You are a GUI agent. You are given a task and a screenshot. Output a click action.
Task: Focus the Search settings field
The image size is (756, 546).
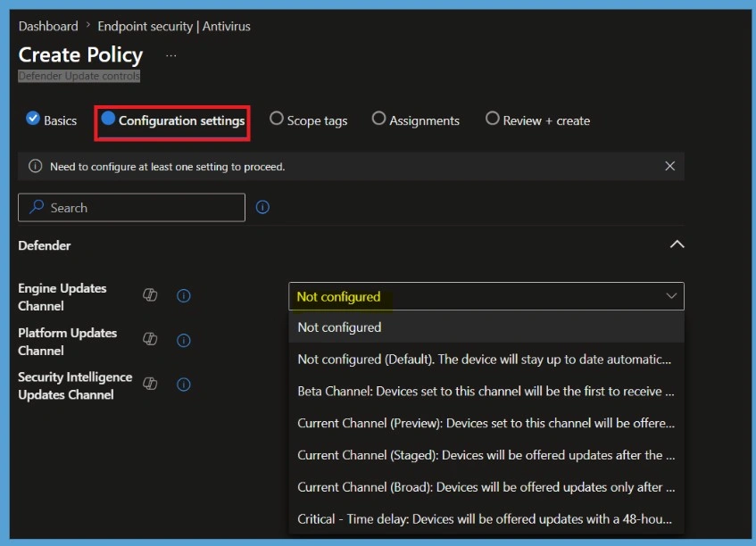pos(131,207)
